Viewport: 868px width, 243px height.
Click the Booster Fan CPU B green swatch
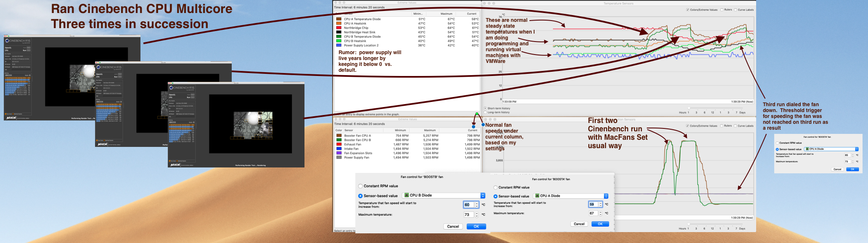coord(339,140)
